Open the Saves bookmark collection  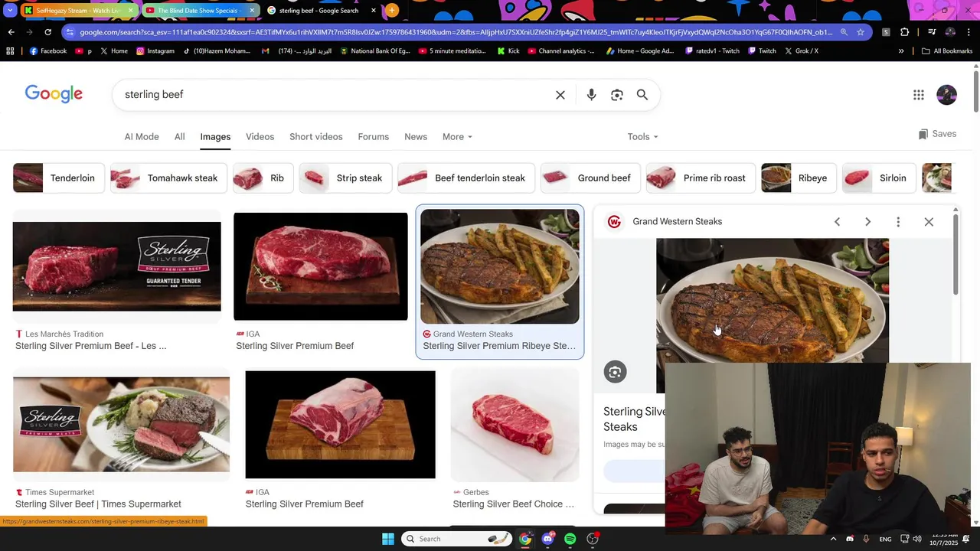(x=937, y=134)
